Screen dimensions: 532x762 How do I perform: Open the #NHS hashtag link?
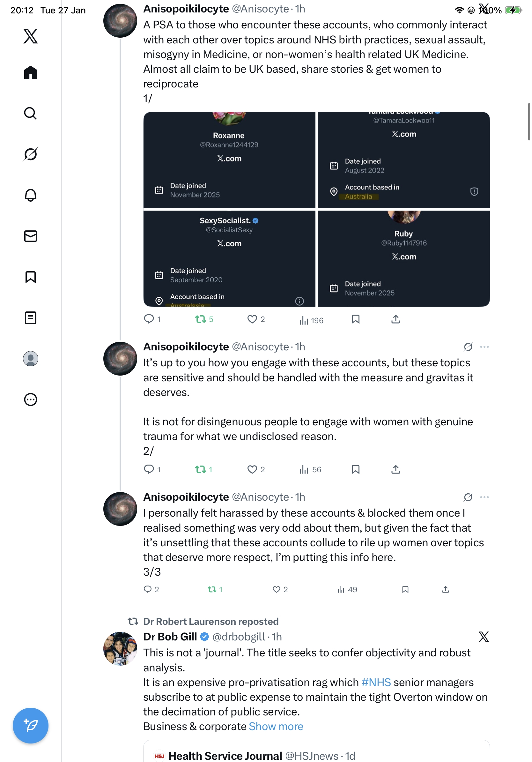(x=376, y=682)
